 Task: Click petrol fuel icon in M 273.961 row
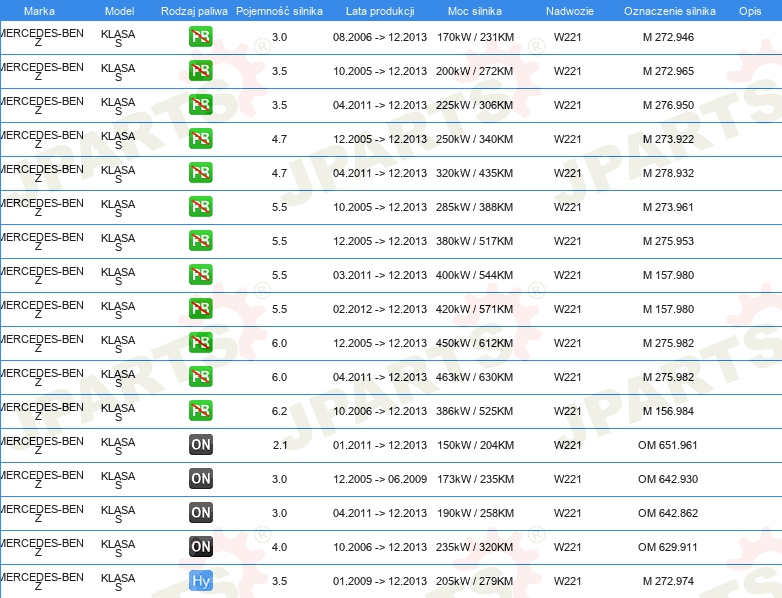pos(200,206)
